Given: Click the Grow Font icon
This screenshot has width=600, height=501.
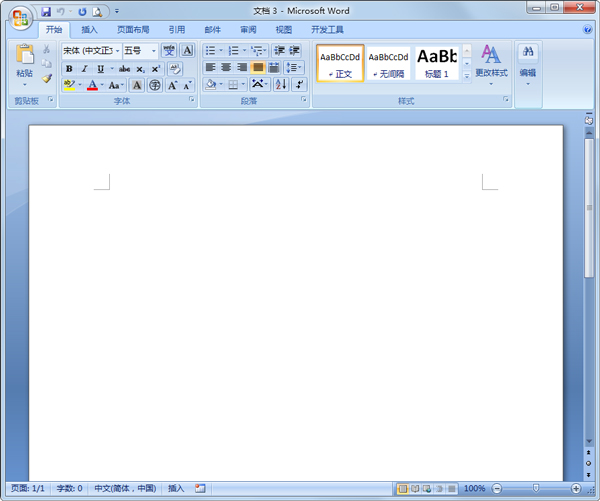Looking at the screenshot, I should pos(172,86).
